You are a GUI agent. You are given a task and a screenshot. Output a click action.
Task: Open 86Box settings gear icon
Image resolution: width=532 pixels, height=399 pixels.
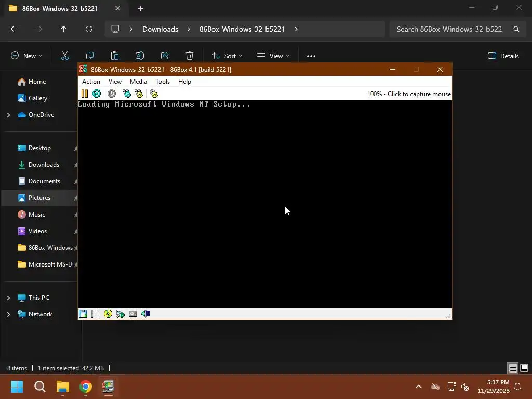tap(154, 94)
